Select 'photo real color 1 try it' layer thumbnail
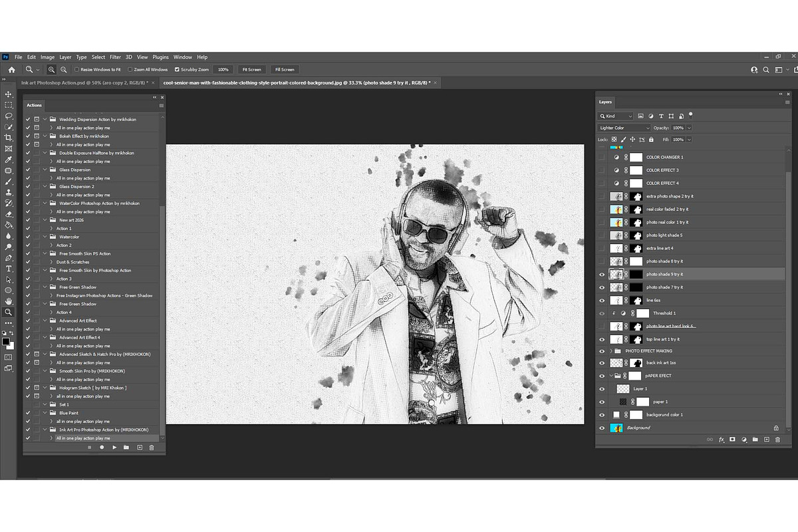Viewport: 798px width, 532px height. pos(616,222)
